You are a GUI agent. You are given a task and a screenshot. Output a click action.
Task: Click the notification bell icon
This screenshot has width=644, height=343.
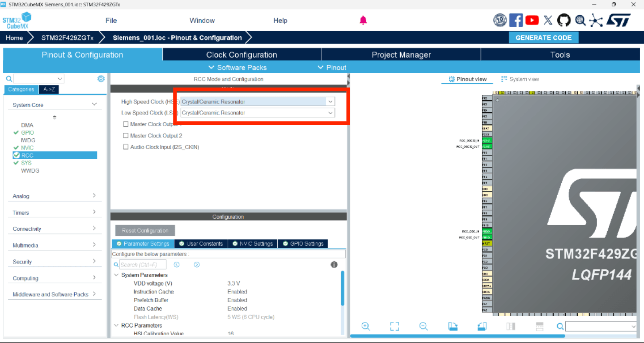[363, 21]
